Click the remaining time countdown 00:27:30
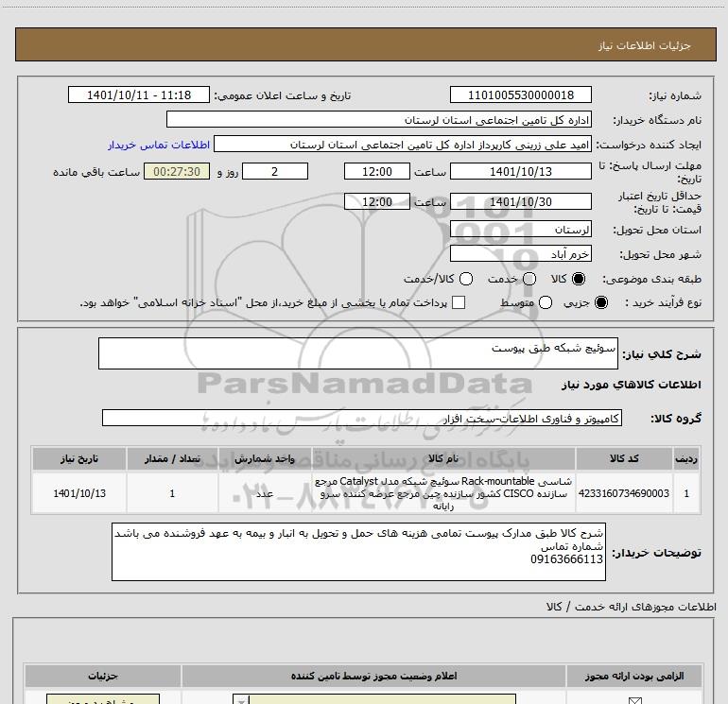This screenshot has height=704, width=728. 177,171
